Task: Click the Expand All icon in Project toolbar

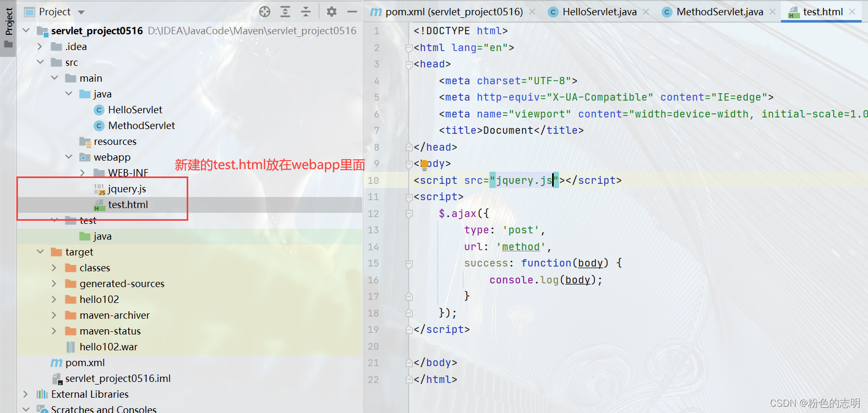Action: coord(285,12)
